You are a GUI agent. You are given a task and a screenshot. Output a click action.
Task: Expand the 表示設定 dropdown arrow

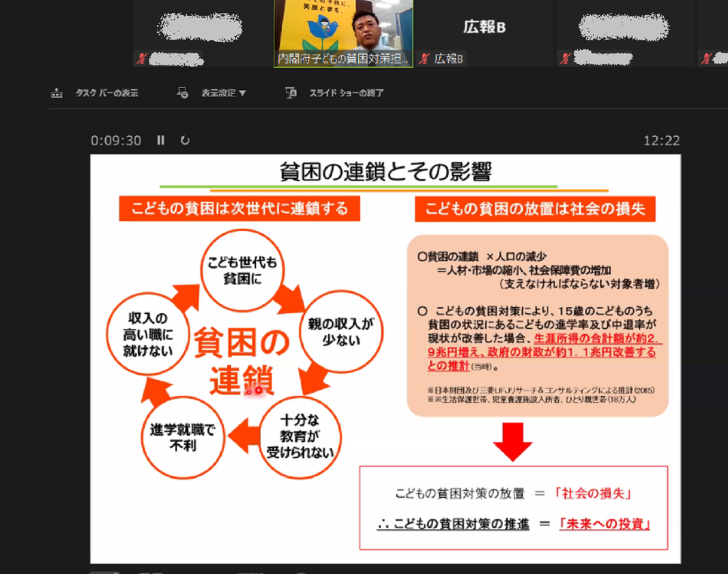click(242, 93)
